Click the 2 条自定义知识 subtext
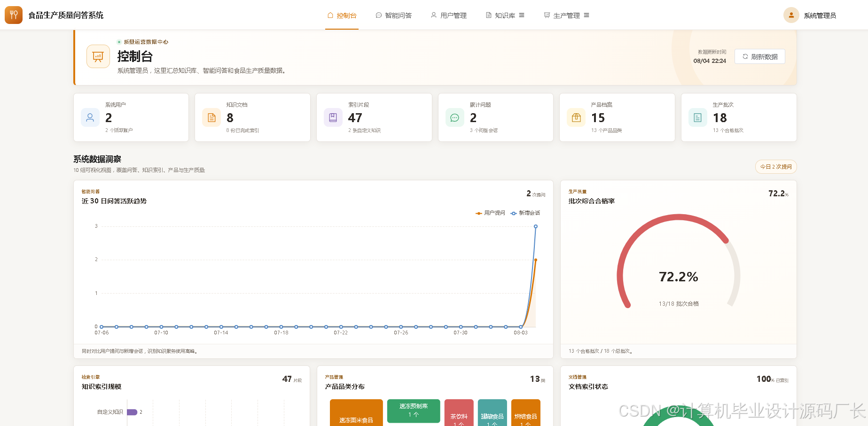Screen dimensions: 868x426 click(x=364, y=131)
